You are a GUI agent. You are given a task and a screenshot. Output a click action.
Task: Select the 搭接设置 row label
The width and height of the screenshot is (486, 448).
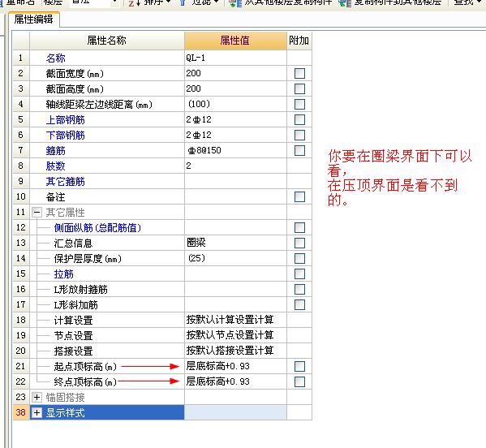tap(74, 351)
